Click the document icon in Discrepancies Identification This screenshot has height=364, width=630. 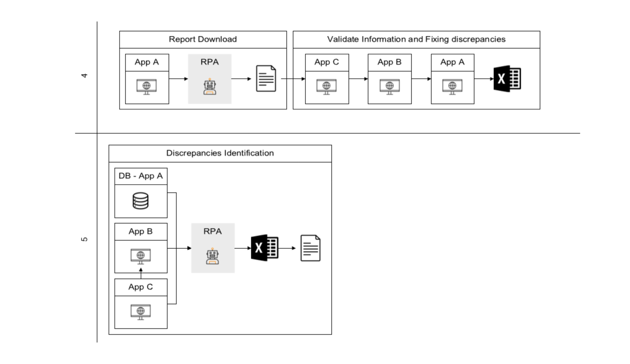click(310, 248)
